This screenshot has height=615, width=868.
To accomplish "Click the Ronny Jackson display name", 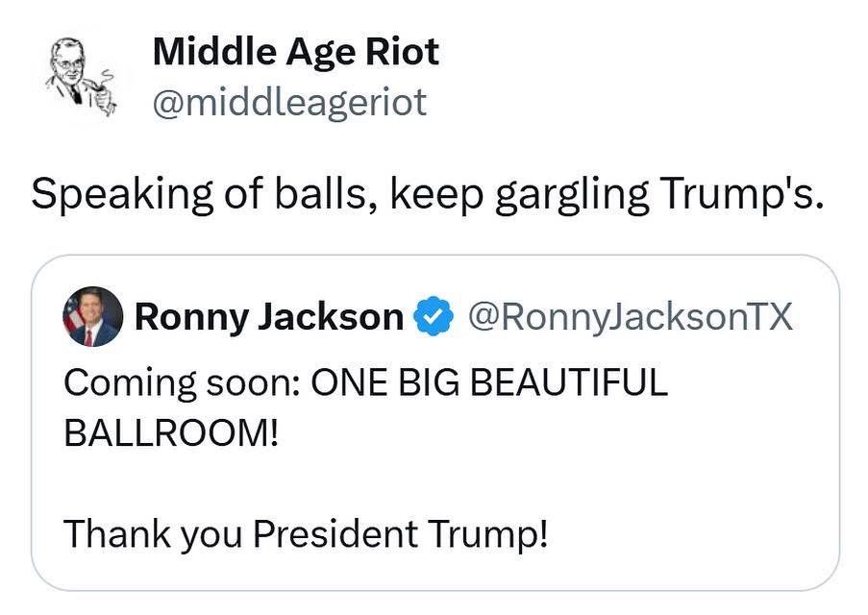I will coord(269,316).
